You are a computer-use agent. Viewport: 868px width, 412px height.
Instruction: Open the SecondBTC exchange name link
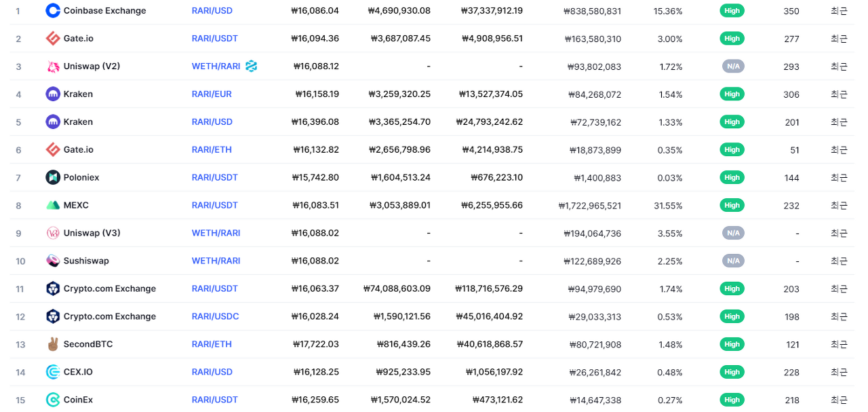(88, 345)
